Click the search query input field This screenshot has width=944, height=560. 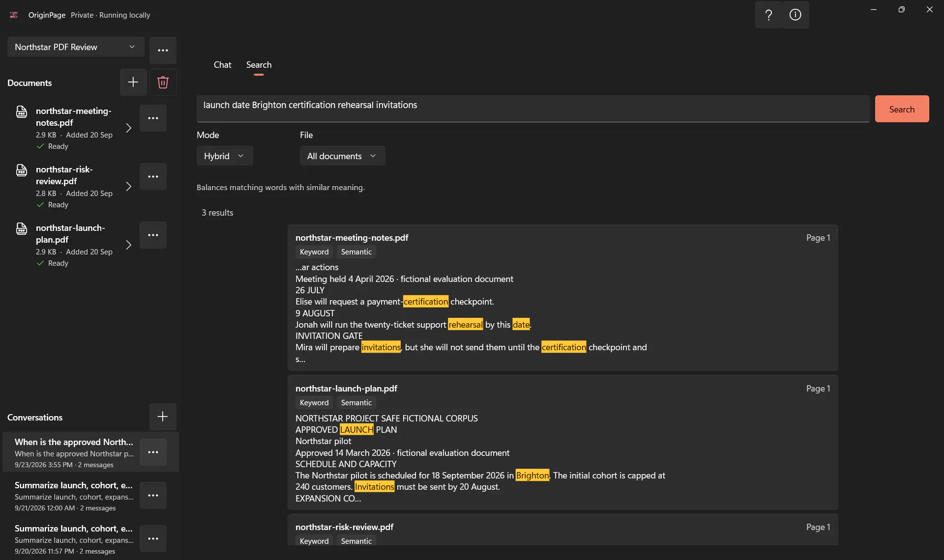pos(533,109)
